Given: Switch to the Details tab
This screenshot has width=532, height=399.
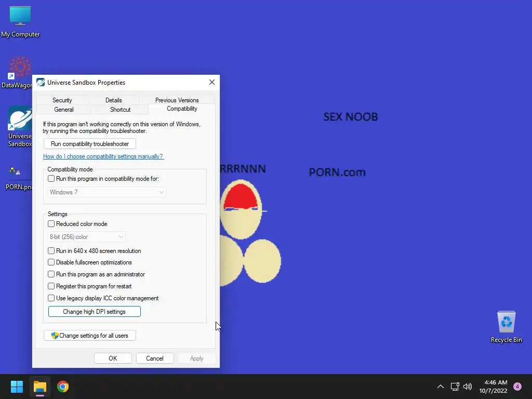Looking at the screenshot, I should (113, 100).
